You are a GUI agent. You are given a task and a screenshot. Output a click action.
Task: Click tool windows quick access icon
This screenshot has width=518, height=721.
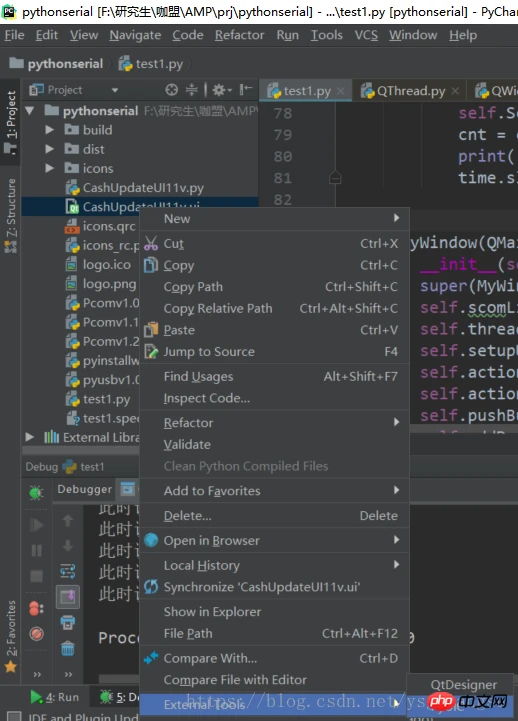point(13,716)
